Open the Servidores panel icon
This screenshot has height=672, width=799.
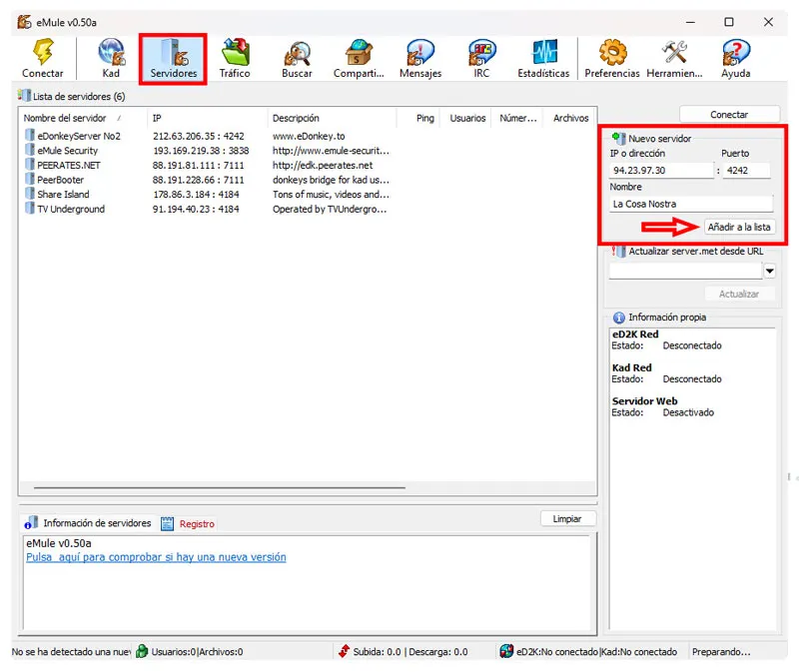pos(172,57)
